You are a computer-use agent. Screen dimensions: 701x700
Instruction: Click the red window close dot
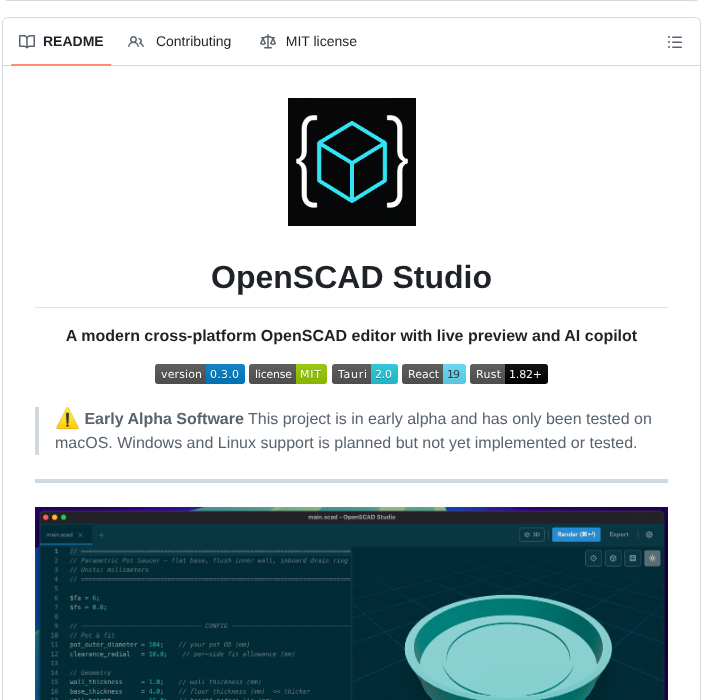tap(46, 517)
